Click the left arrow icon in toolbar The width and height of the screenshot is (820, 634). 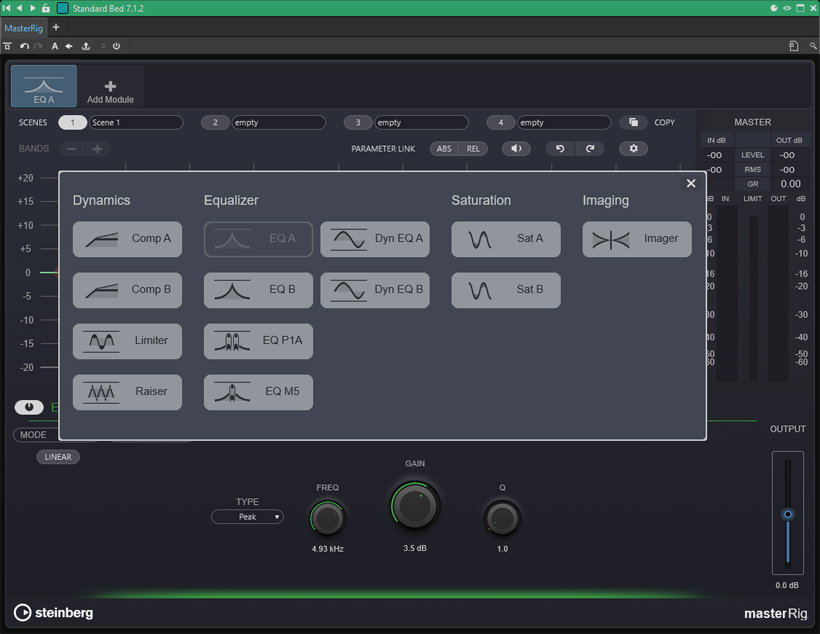click(x=69, y=46)
